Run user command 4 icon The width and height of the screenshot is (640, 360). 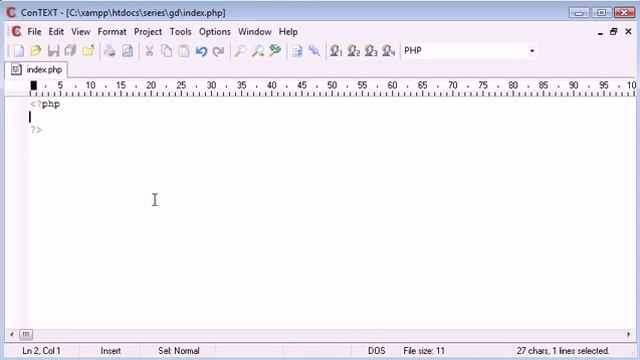point(389,51)
